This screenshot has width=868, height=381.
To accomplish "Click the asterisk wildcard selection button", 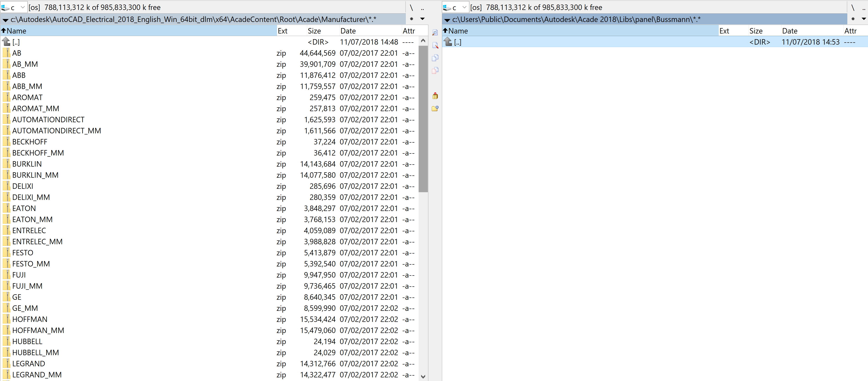I will click(411, 19).
